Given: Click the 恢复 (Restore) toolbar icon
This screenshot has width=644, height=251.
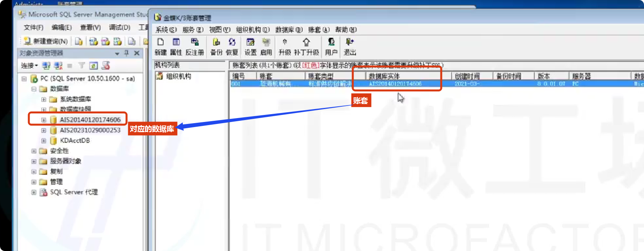Looking at the screenshot, I should 232,47.
